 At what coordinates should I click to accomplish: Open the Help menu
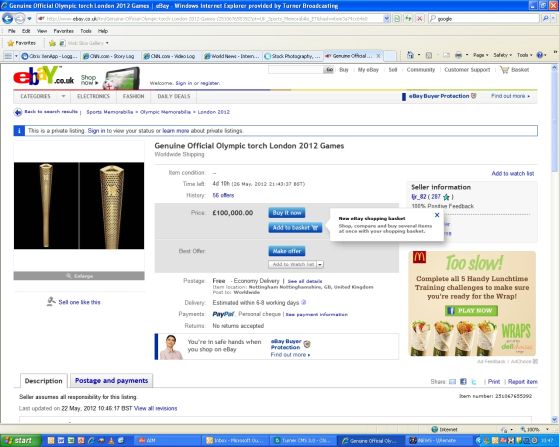click(x=103, y=31)
